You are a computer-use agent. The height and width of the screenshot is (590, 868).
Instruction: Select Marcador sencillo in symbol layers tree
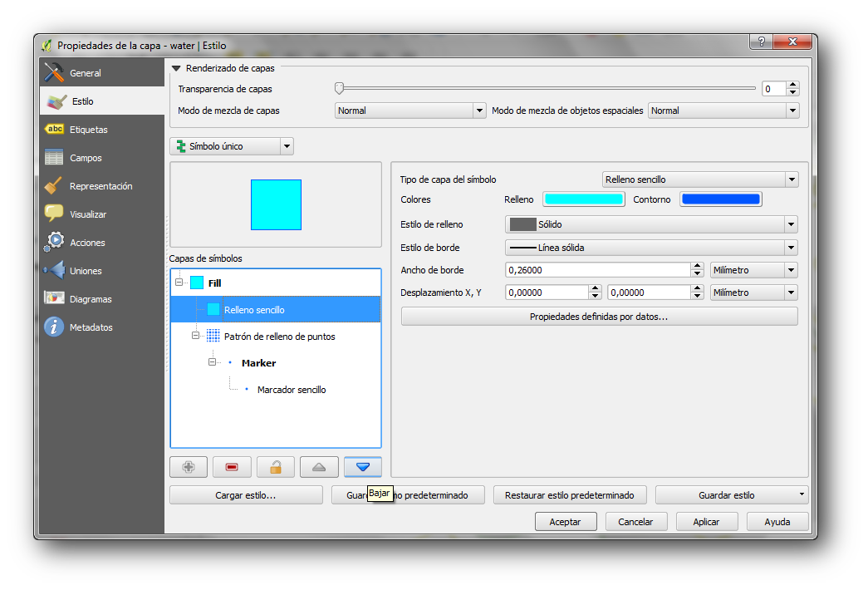pos(292,390)
